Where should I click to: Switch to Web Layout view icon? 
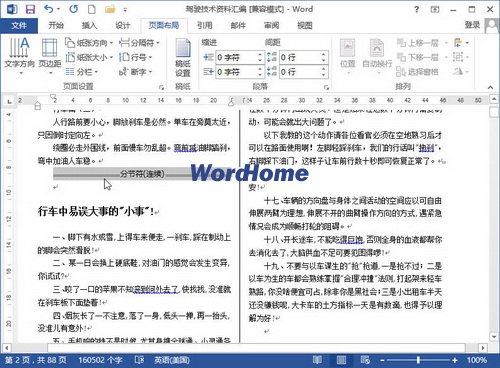coord(365,360)
